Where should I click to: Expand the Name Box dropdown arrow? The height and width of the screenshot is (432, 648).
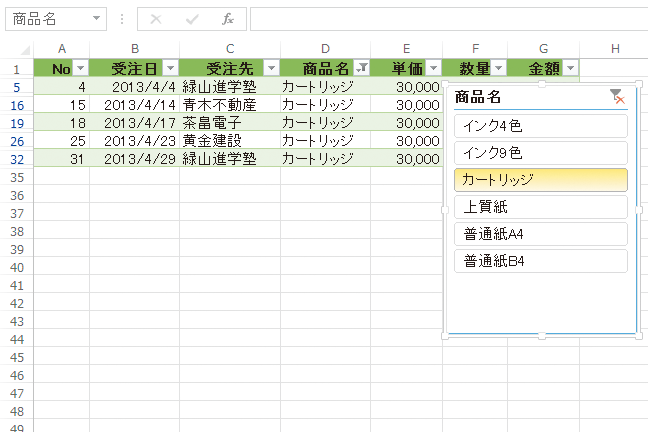pyautogui.click(x=96, y=19)
